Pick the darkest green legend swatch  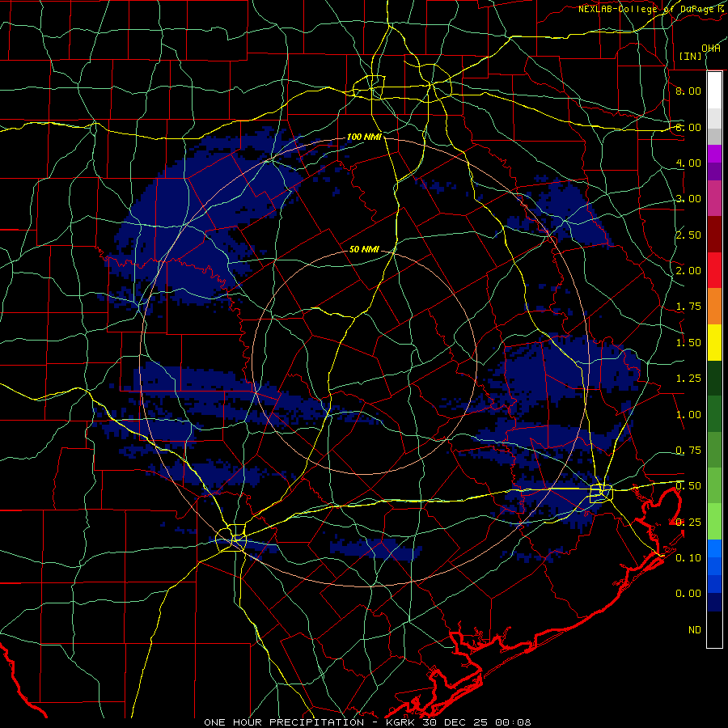tap(714, 379)
